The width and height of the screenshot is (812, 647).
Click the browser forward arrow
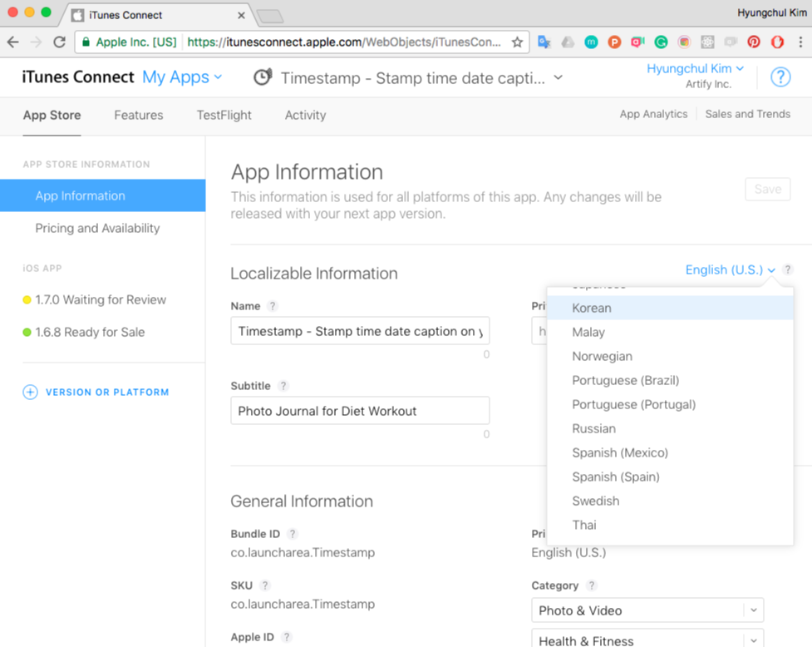[36, 42]
